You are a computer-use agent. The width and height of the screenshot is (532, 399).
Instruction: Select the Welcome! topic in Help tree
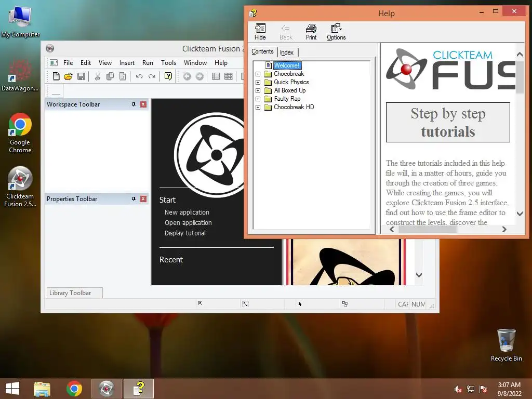[287, 65]
